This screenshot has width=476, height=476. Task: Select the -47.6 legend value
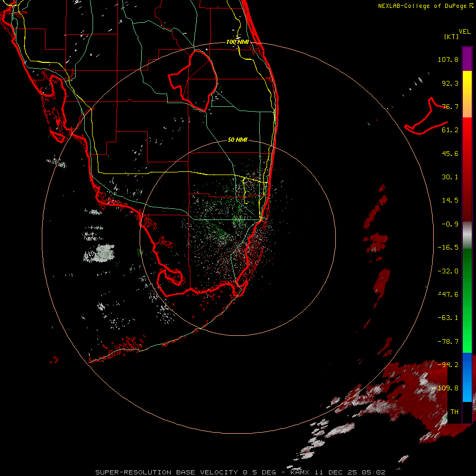(x=448, y=295)
